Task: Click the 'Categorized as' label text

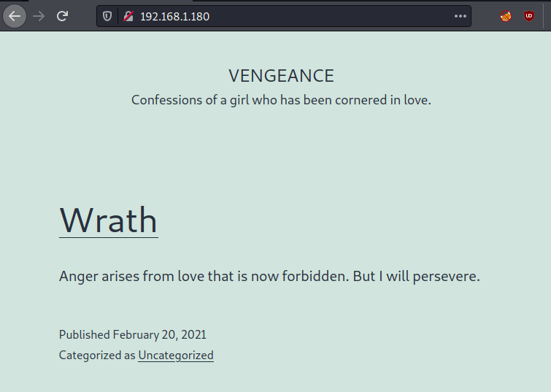Action: (97, 355)
